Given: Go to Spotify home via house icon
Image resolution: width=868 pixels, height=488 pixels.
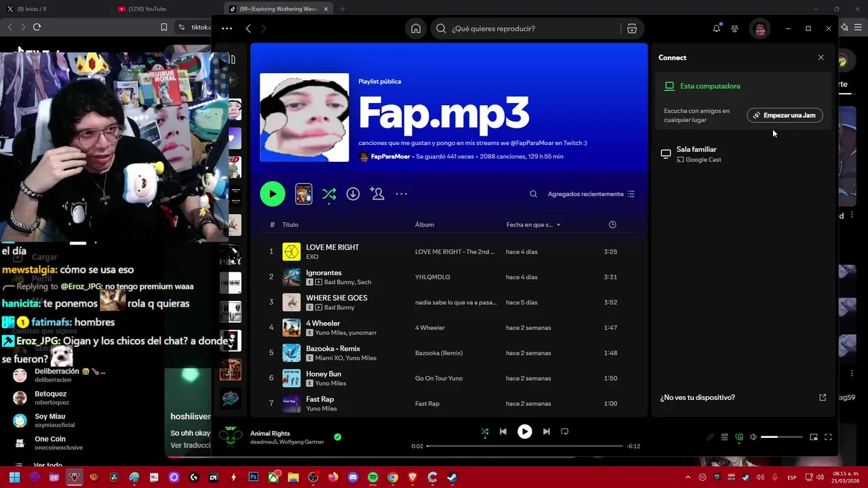Looking at the screenshot, I should (x=416, y=28).
